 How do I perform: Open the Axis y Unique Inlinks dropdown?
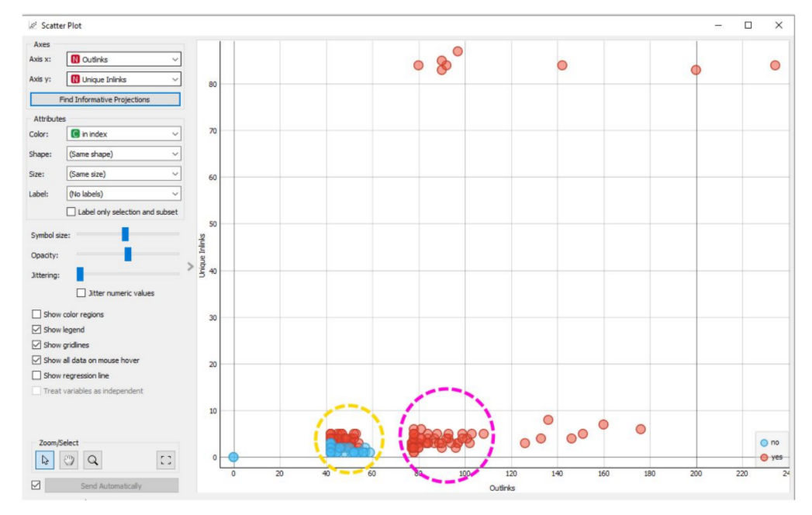point(123,78)
